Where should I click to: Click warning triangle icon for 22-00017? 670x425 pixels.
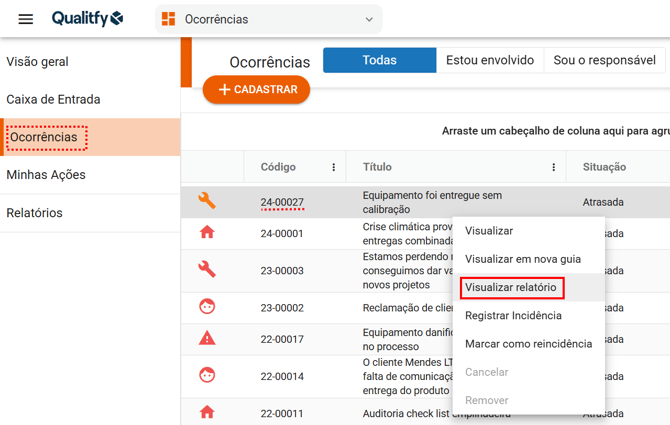tap(207, 339)
